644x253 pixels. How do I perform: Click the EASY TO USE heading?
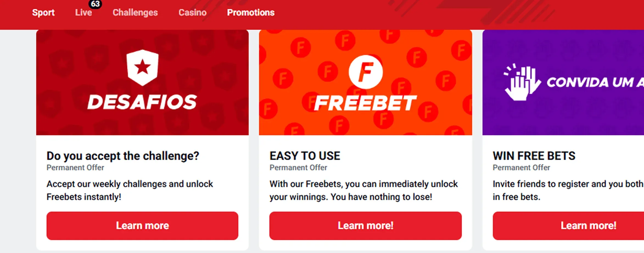click(305, 155)
